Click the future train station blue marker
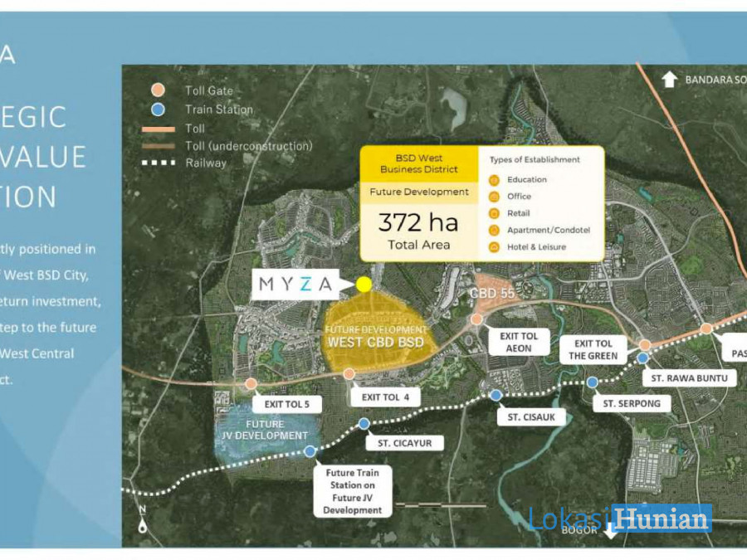The width and height of the screenshot is (747, 560). [x=310, y=451]
